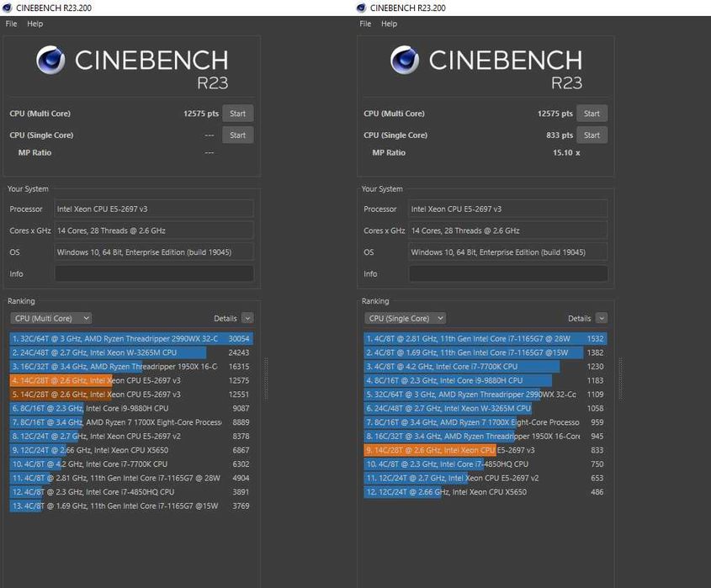711x588 pixels.
Task: Select Core i7-7700K row scoring 1230
Action: [x=485, y=367]
